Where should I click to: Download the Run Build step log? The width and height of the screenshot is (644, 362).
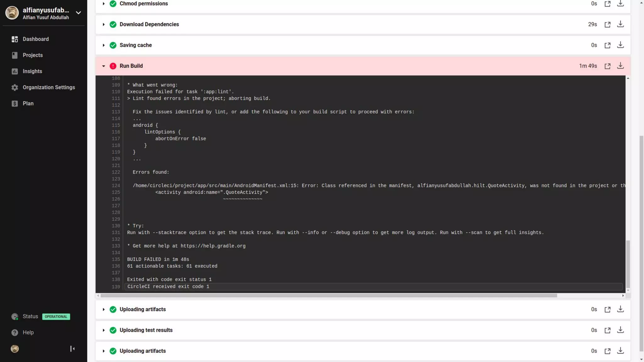[x=620, y=66]
